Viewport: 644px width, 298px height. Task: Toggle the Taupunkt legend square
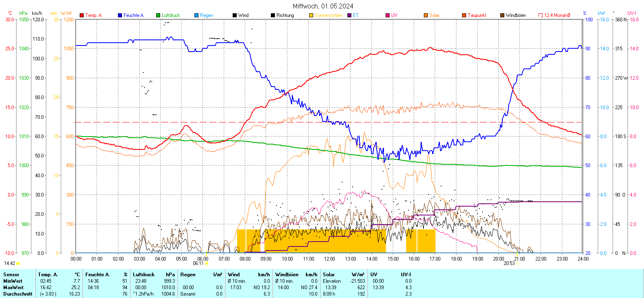tap(464, 15)
